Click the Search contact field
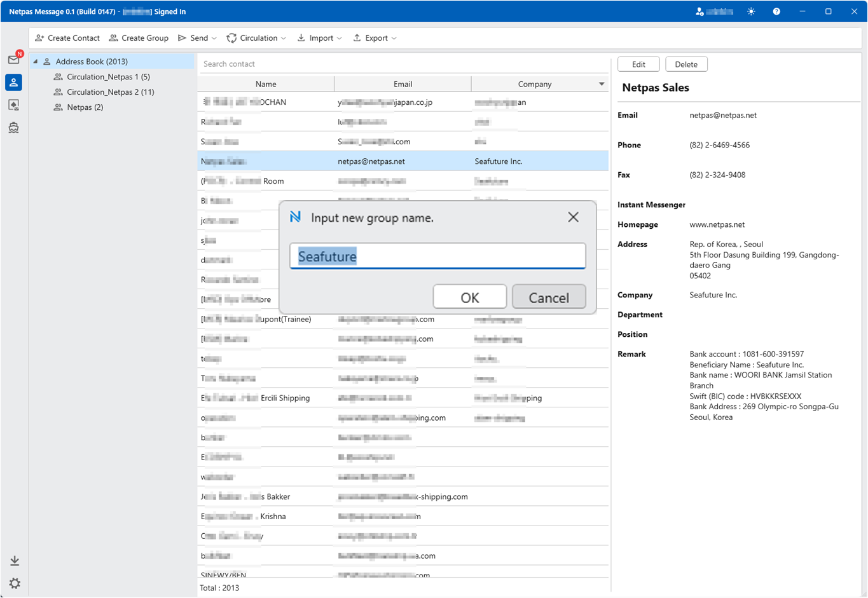 pyautogui.click(x=403, y=64)
